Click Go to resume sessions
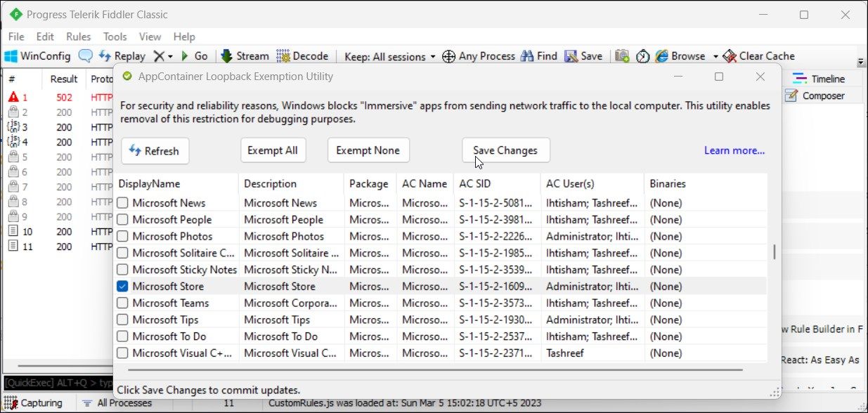This screenshot has height=413, width=868. tap(194, 56)
